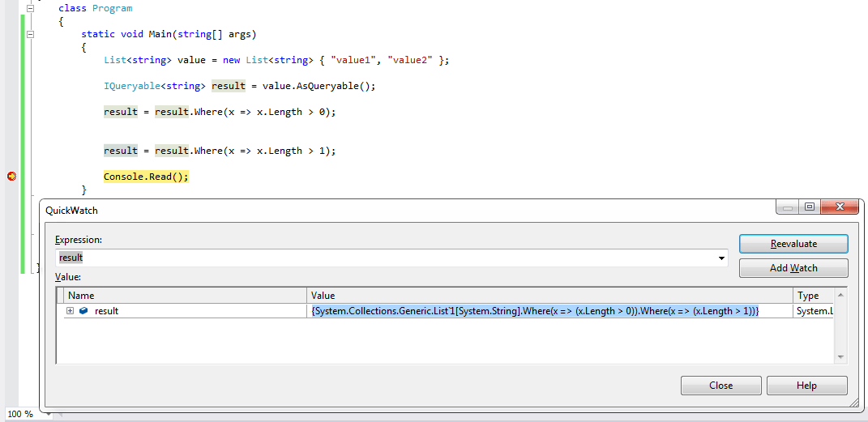Viewport: 868px width, 422px height.
Task: Click the scroll up arrow in Value grid
Action: click(x=840, y=295)
